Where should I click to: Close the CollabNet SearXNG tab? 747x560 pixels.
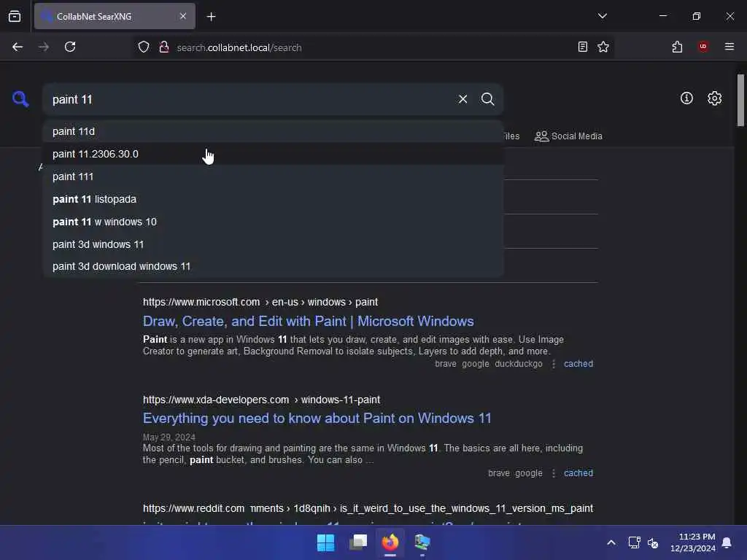pos(183,16)
